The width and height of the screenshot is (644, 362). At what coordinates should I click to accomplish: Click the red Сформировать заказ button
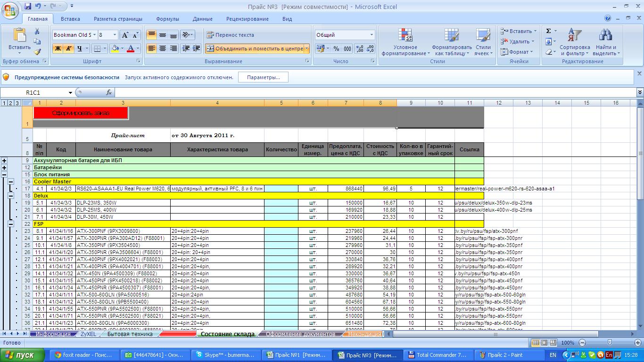coord(81,113)
